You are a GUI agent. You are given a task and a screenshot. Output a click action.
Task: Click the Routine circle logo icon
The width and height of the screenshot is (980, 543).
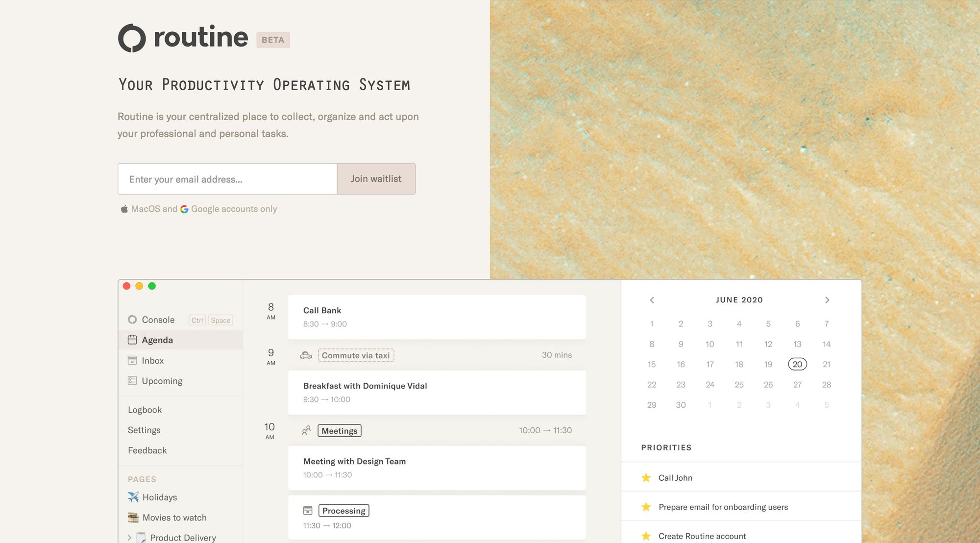(x=132, y=38)
